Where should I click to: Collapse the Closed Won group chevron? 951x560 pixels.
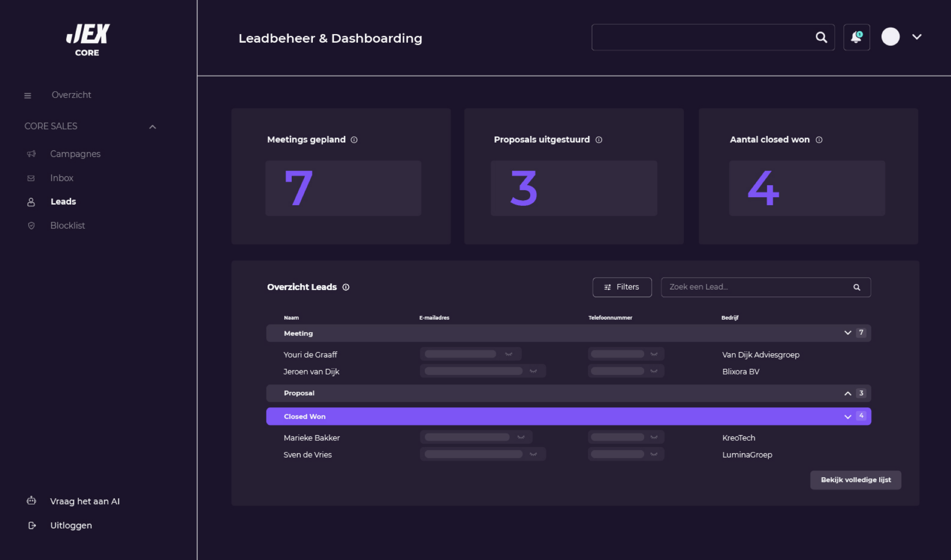point(848,416)
